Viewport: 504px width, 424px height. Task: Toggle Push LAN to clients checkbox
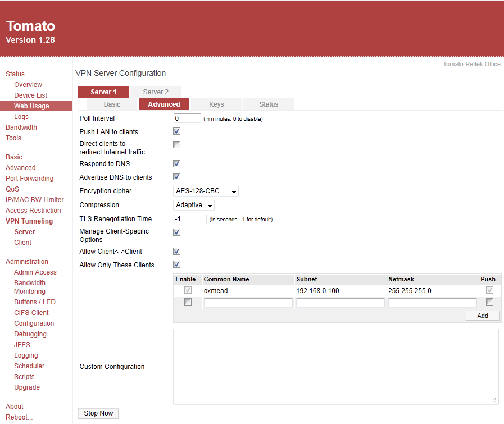[176, 131]
